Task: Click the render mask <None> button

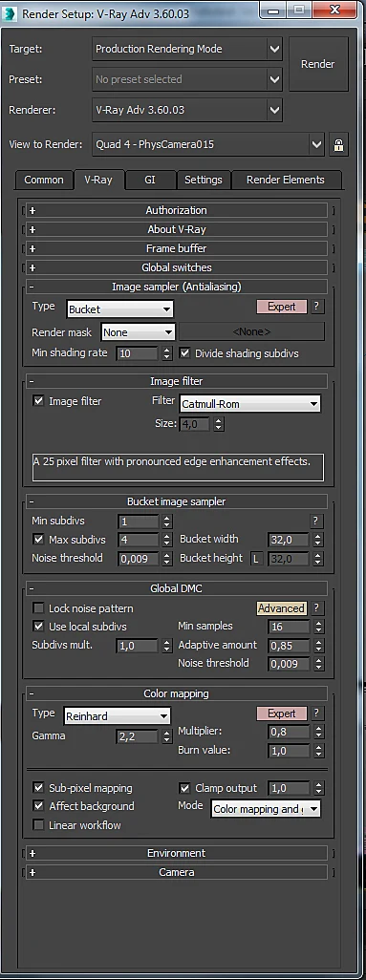Action: tap(251, 331)
